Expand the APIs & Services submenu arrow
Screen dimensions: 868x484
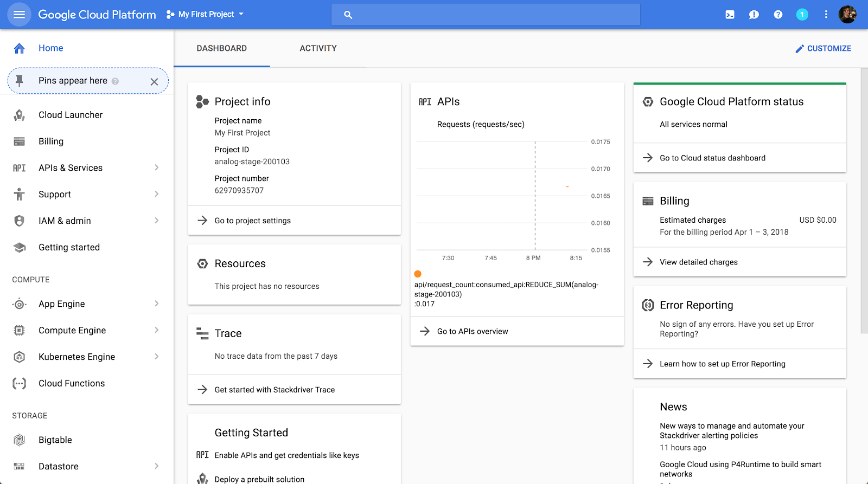click(x=156, y=167)
